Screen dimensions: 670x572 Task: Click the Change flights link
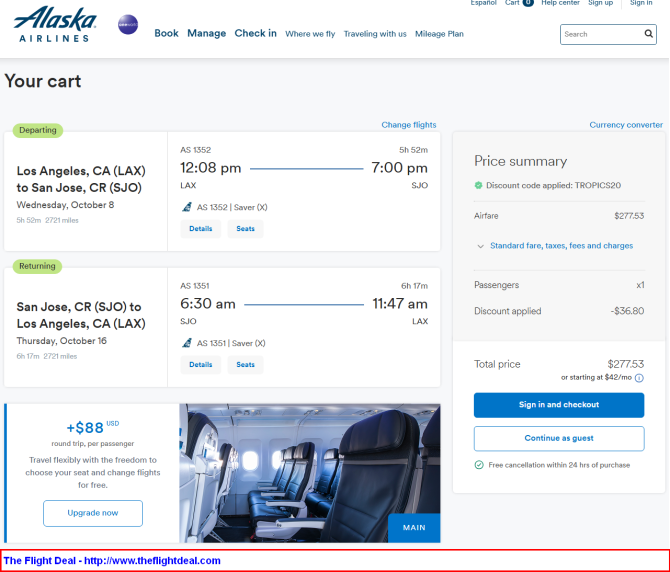pyautogui.click(x=408, y=125)
